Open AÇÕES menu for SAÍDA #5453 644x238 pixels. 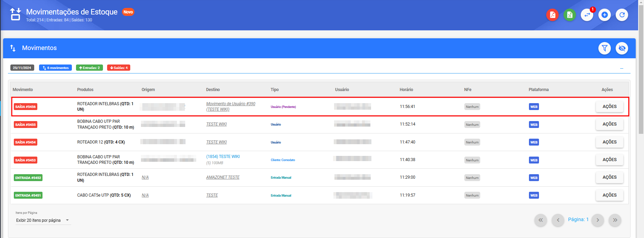[609, 160]
